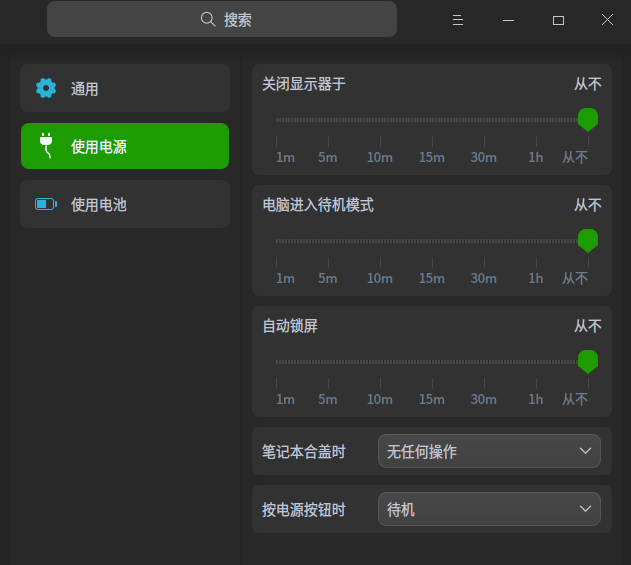
Task: Close the power settings window
Action: pos(607,20)
